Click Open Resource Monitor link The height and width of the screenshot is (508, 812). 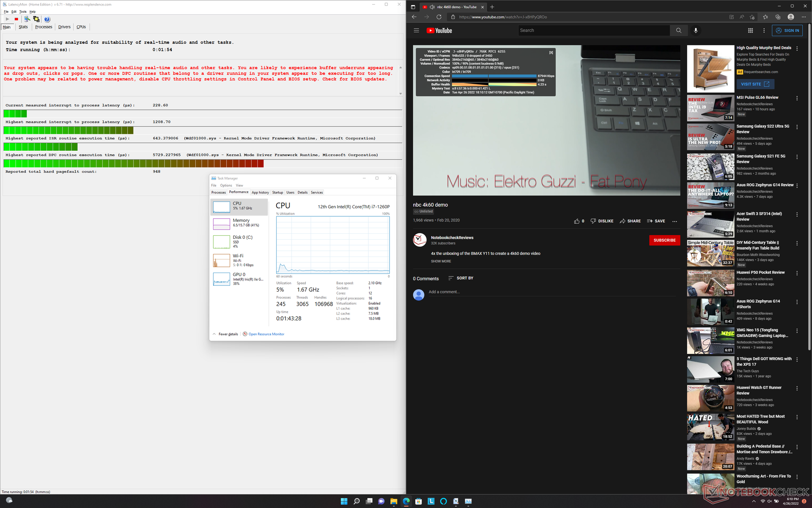pos(266,334)
